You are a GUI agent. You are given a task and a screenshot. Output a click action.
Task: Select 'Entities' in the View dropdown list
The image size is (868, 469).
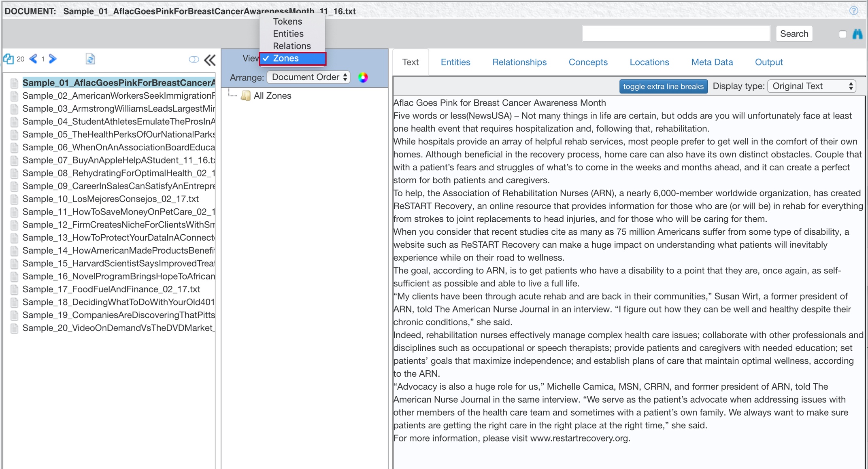288,34
